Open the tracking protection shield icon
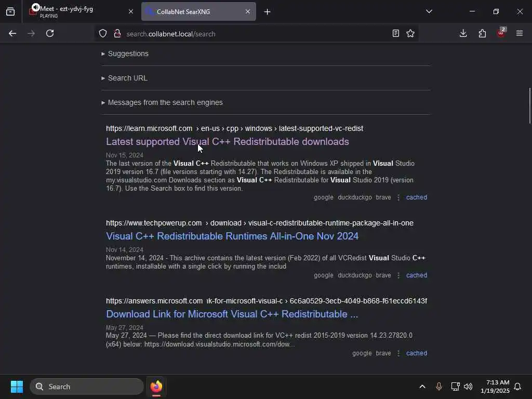 (x=103, y=34)
